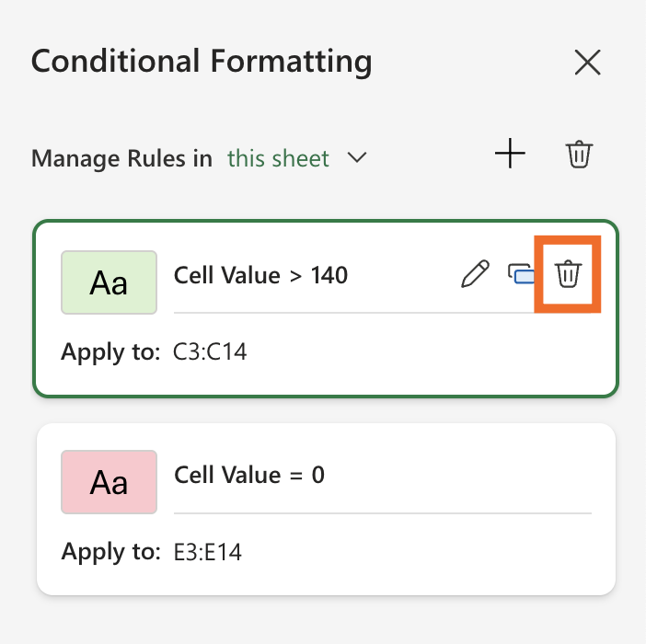Viewport: 646px width, 644px height.
Task: Click the Manage Rules in label
Action: [x=122, y=158]
